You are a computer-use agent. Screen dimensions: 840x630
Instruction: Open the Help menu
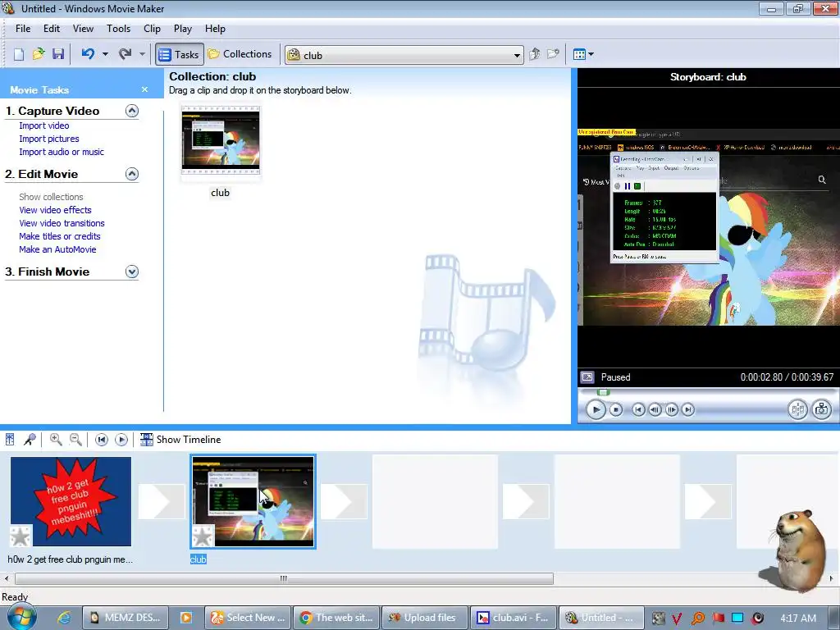coord(215,29)
